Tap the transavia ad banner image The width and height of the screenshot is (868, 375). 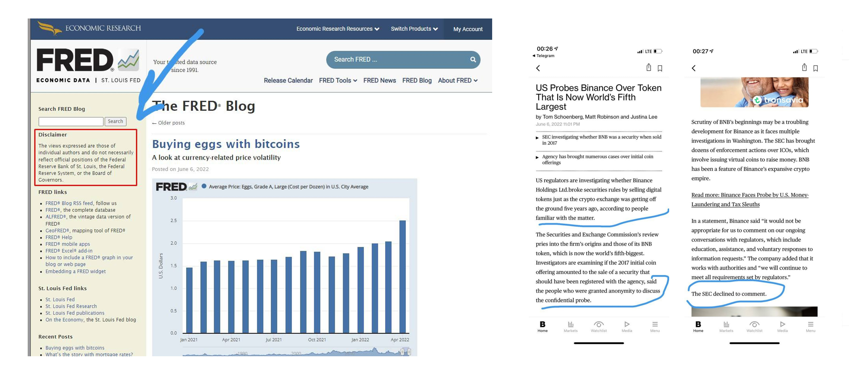[x=754, y=92]
